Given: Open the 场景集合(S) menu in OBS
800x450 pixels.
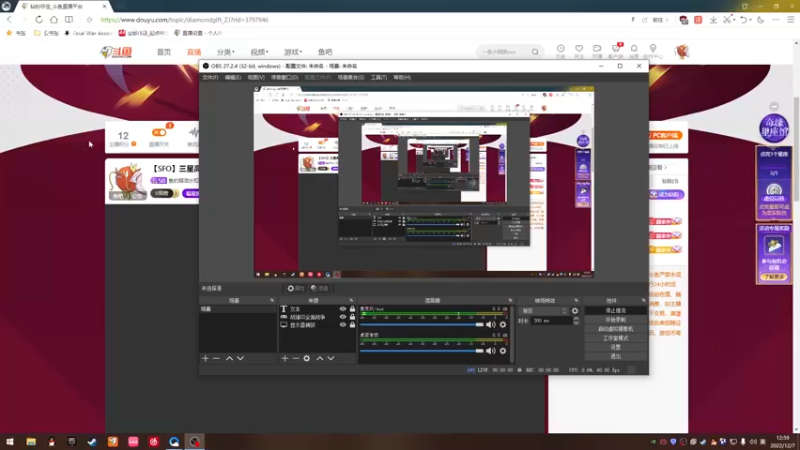Looking at the screenshot, I should [x=351, y=78].
